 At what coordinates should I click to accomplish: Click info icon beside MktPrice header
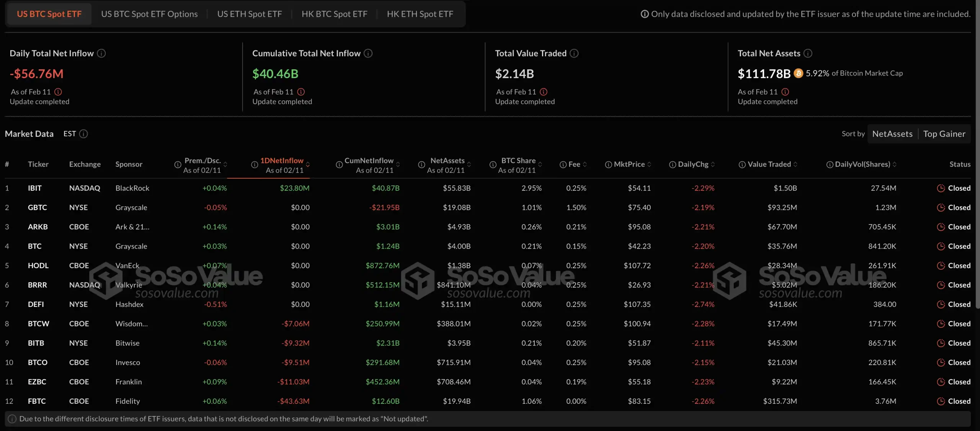[608, 165]
